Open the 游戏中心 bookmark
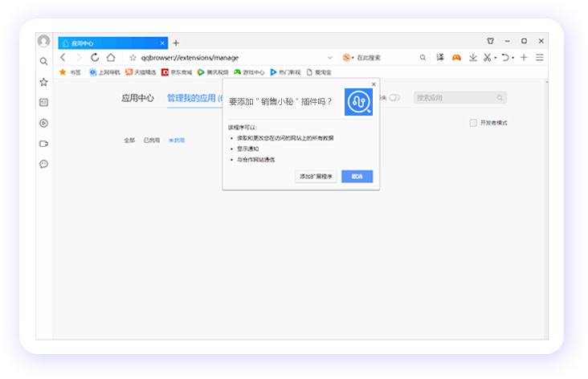Image resolution: width=588 pixels, height=379 pixels. coord(249,72)
